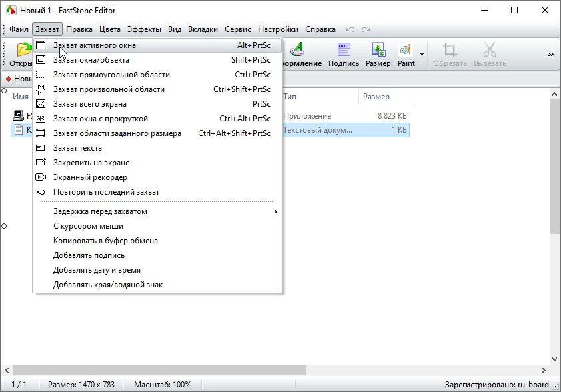Toggle С курсором мыши option
Image resolution: width=561 pixels, height=392 pixels.
[x=157, y=226]
